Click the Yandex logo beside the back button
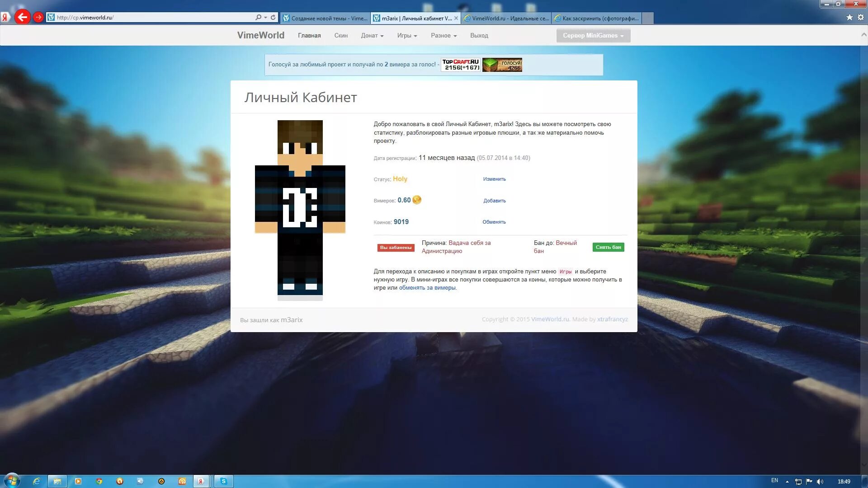The height and width of the screenshot is (488, 868). pyautogui.click(x=5, y=18)
